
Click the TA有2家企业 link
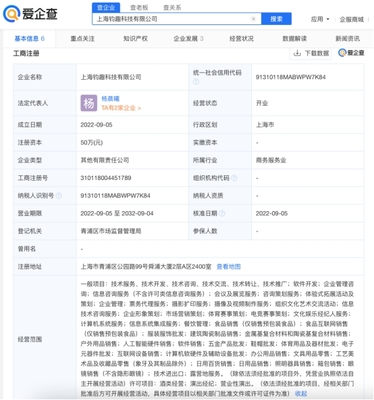tap(121, 108)
